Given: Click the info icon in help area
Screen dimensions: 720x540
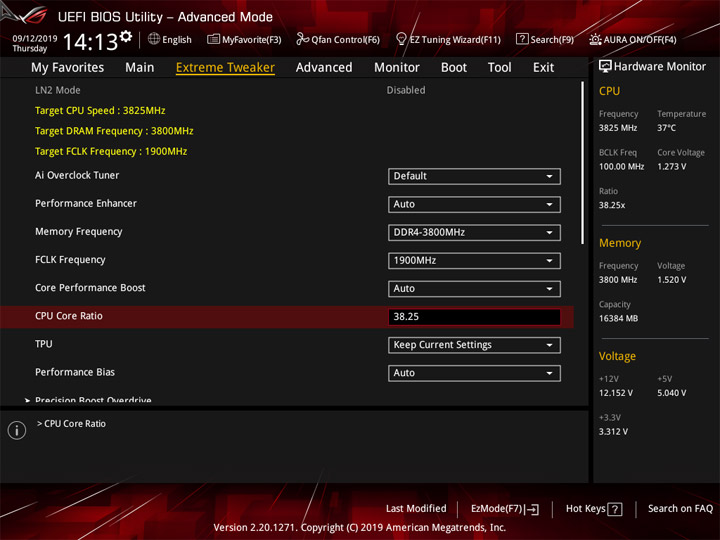Looking at the screenshot, I should click(x=17, y=430).
